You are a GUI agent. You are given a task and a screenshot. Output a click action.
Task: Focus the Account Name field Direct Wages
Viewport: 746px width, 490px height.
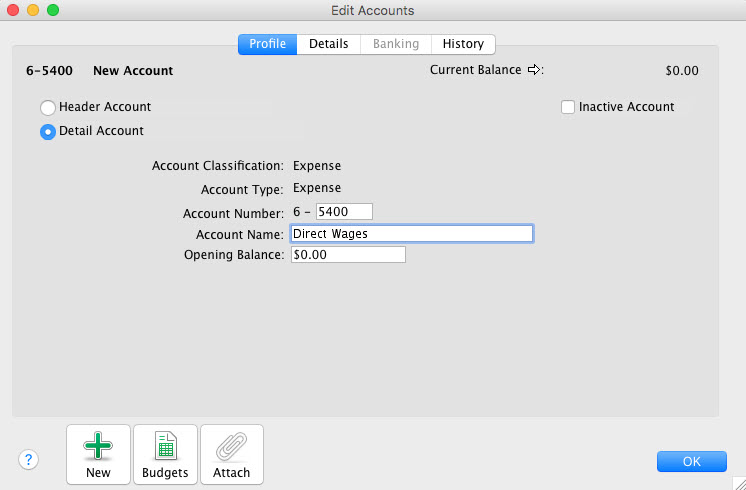point(411,234)
